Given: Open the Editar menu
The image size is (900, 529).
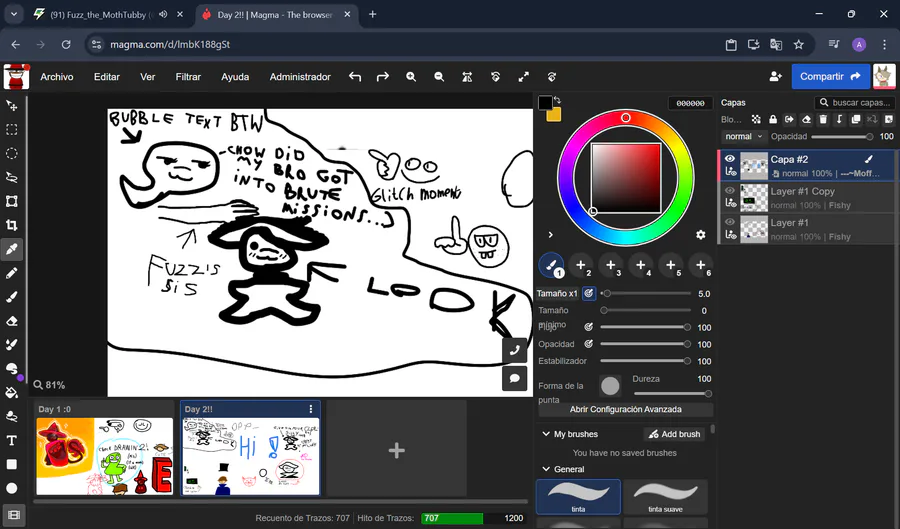Looking at the screenshot, I should 107,77.
